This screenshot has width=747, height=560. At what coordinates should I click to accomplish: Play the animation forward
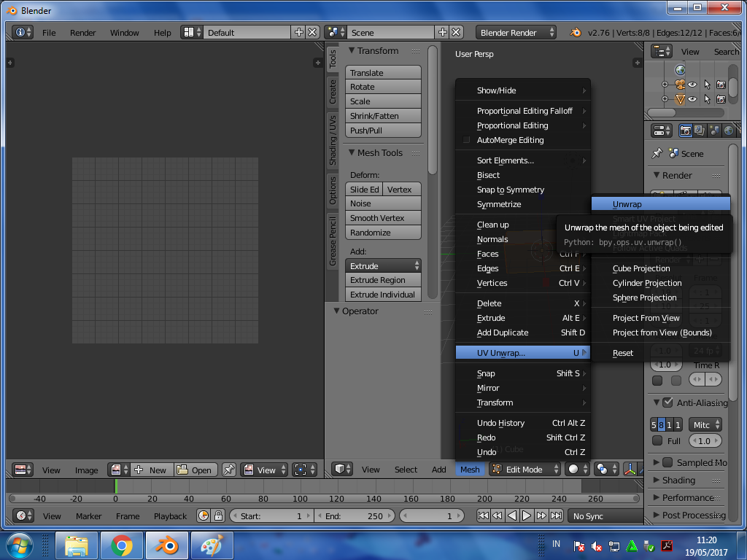point(527,516)
